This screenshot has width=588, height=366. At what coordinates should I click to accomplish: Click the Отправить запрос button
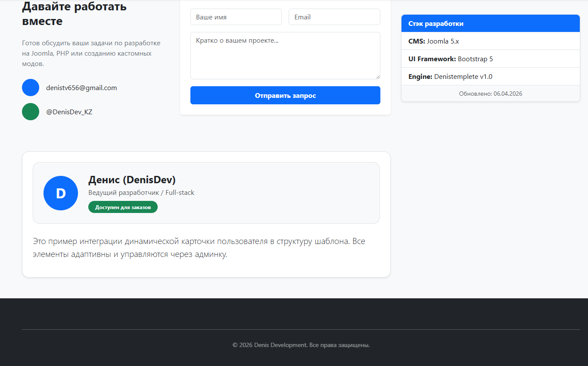tap(285, 95)
